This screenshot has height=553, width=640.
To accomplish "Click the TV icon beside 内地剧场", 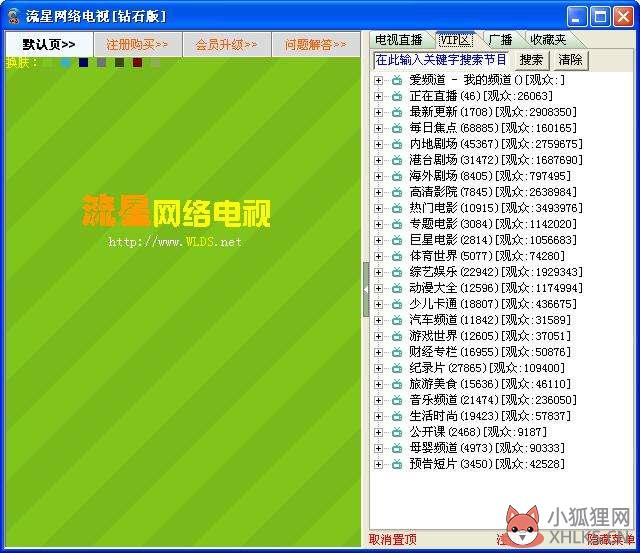I will (397, 144).
